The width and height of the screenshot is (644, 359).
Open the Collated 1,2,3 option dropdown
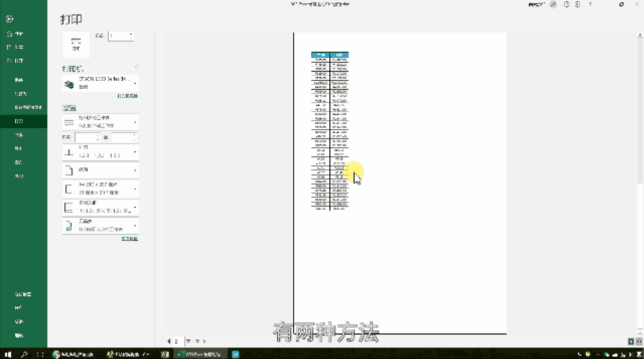click(x=101, y=152)
